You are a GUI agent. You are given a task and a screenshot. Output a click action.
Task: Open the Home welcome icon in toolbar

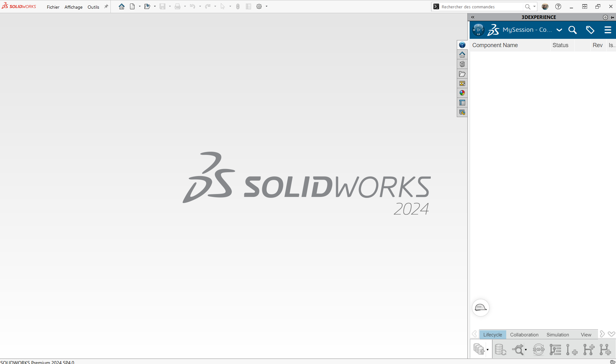(121, 6)
